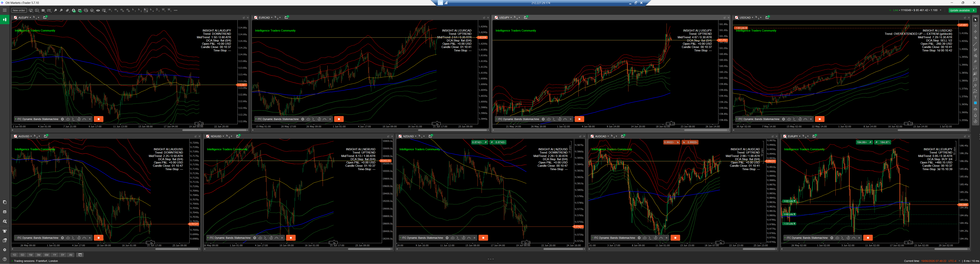Select the m15 timeframe
This screenshot has width=980, height=264.
122,10
